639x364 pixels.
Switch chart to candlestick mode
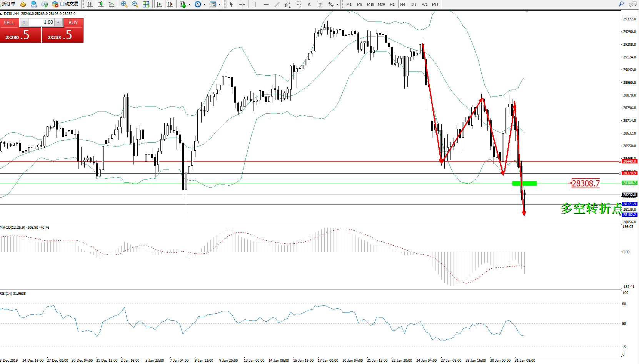tap(101, 4)
